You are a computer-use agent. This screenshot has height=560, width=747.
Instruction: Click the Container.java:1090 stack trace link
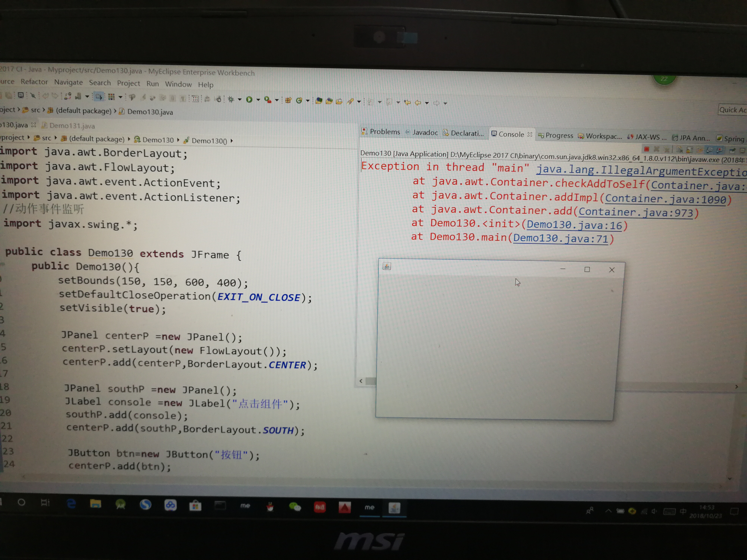click(665, 199)
